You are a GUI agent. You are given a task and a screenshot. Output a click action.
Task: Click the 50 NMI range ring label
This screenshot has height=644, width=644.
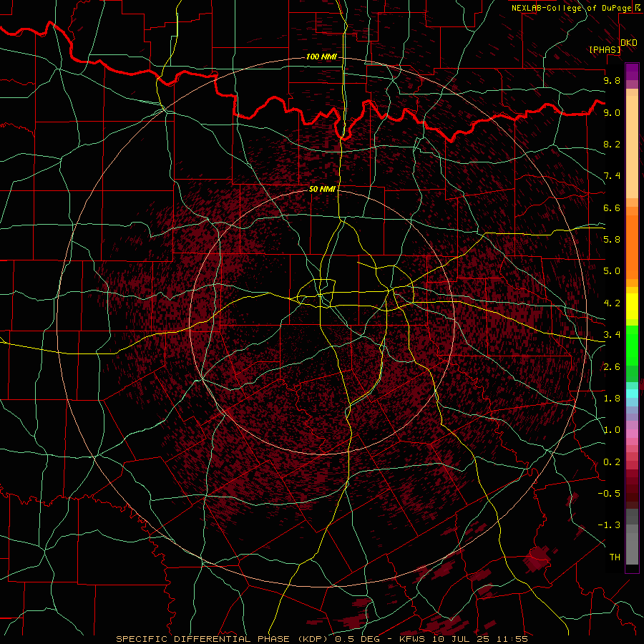pyautogui.click(x=322, y=189)
